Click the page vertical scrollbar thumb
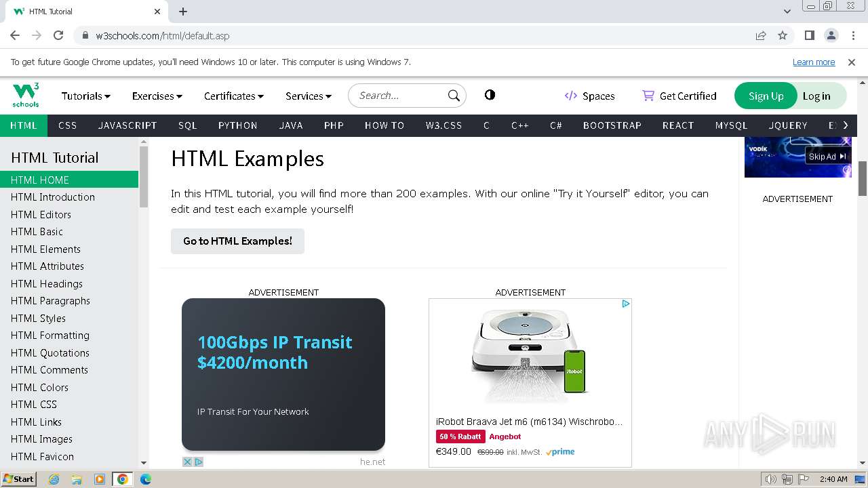The width and height of the screenshot is (868, 488). (863, 178)
